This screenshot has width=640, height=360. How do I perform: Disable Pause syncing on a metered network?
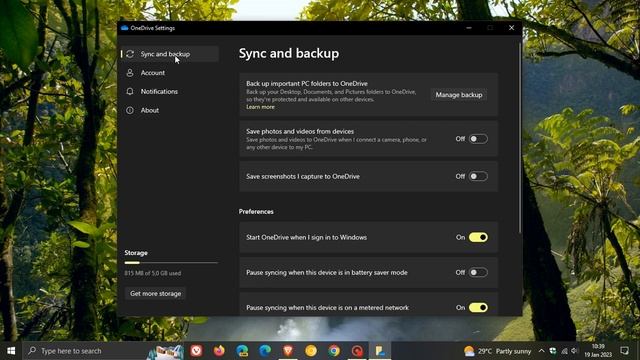(478, 307)
